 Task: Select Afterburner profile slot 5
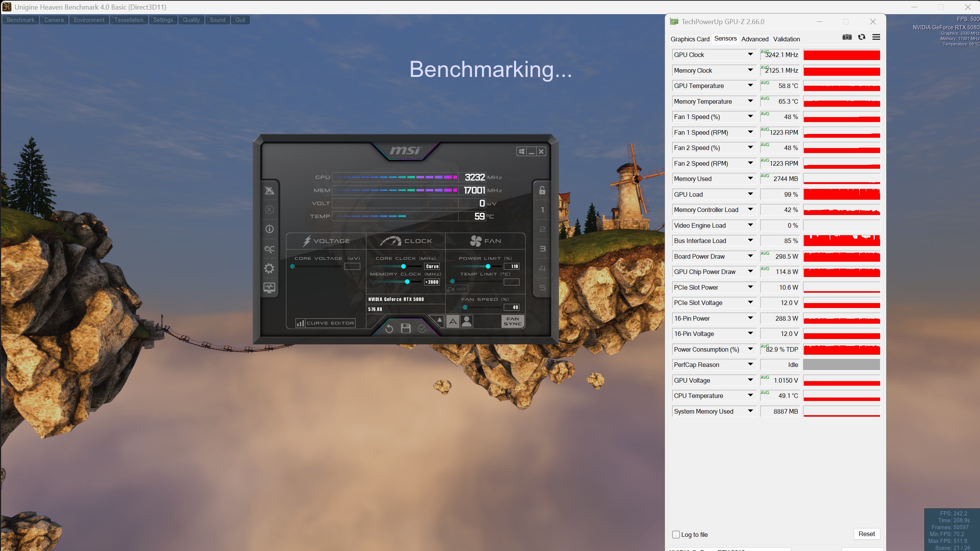(x=542, y=288)
